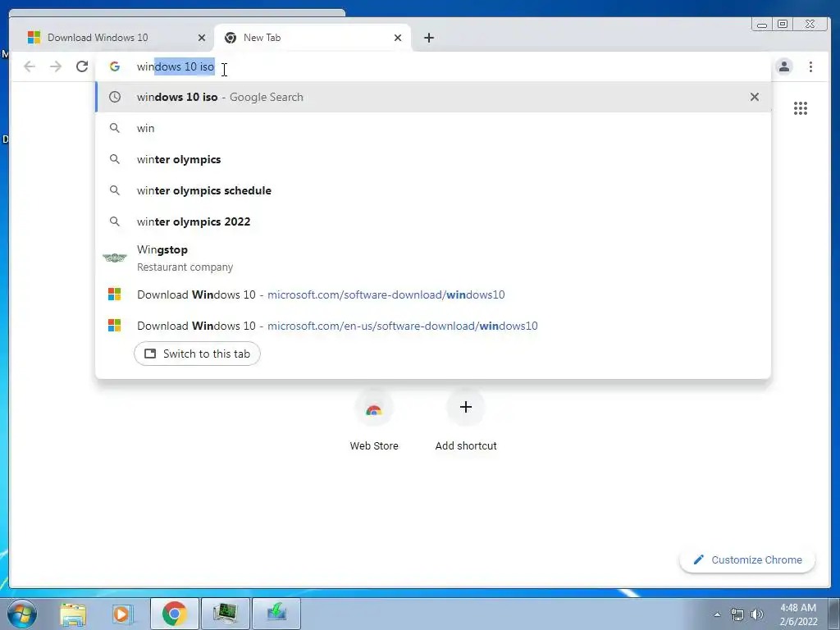Open a new tab with plus button
Viewport: 840px width, 630px height.
(428, 38)
